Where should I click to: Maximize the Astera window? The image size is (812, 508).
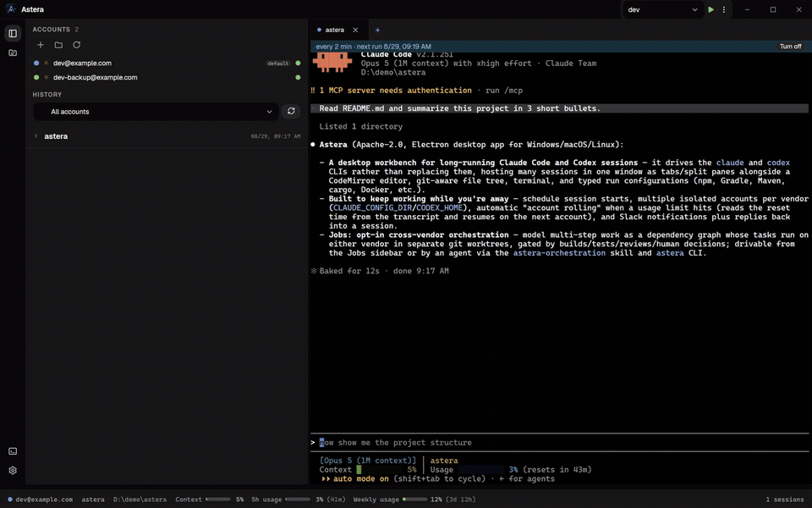point(772,9)
